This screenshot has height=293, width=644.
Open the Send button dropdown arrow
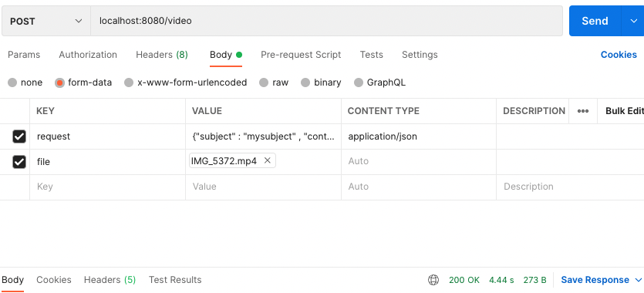633,21
